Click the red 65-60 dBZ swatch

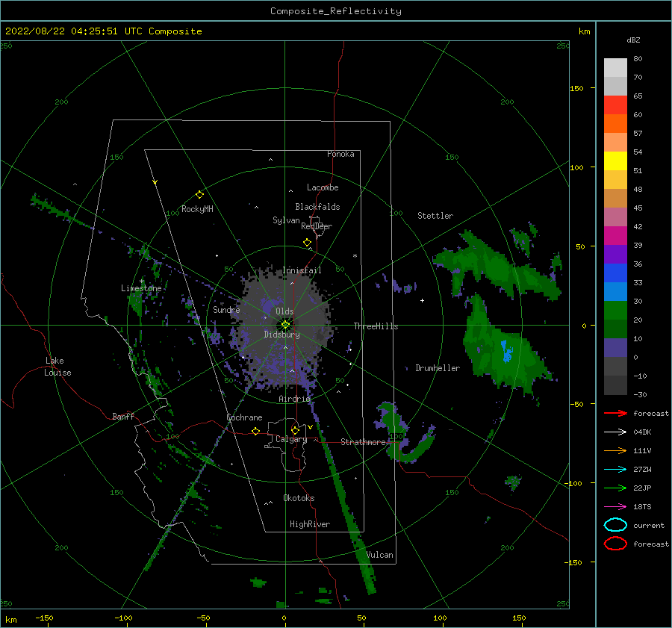[x=615, y=105]
